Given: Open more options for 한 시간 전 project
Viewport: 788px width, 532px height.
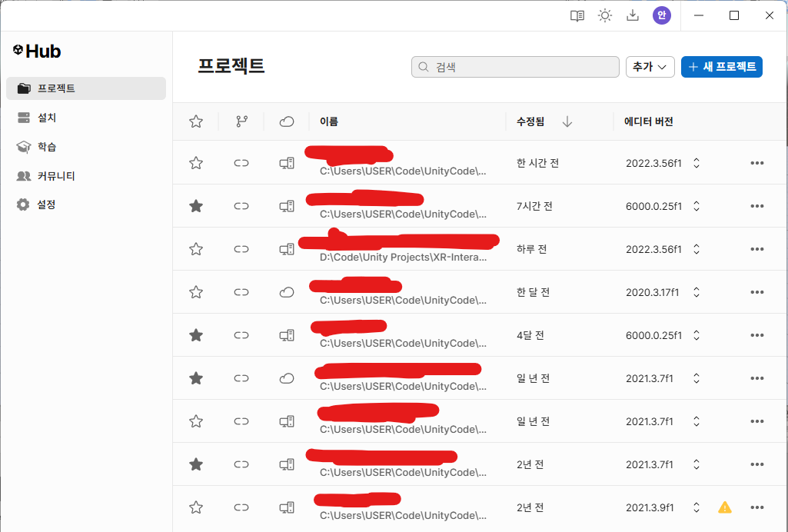Looking at the screenshot, I should [756, 163].
